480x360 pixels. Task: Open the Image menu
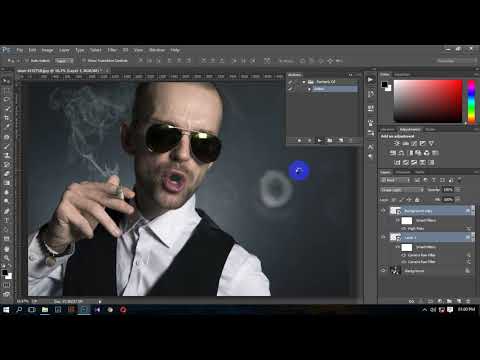pos(47,50)
